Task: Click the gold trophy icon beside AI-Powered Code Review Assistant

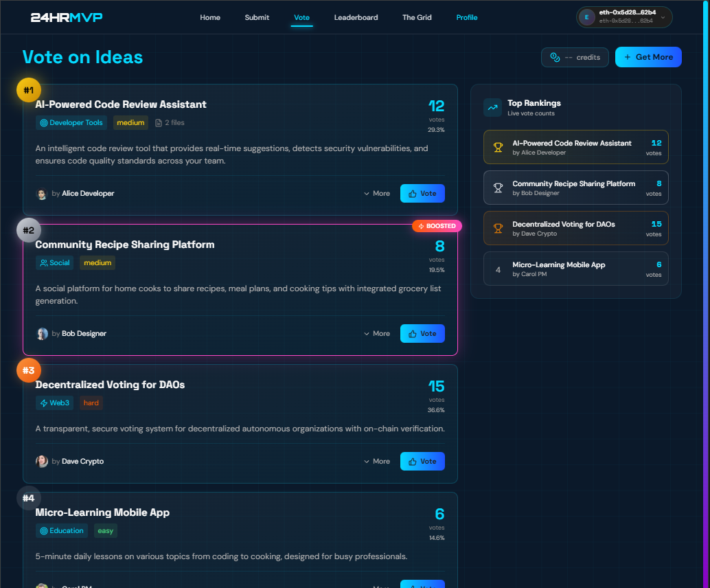Action: pyautogui.click(x=498, y=147)
